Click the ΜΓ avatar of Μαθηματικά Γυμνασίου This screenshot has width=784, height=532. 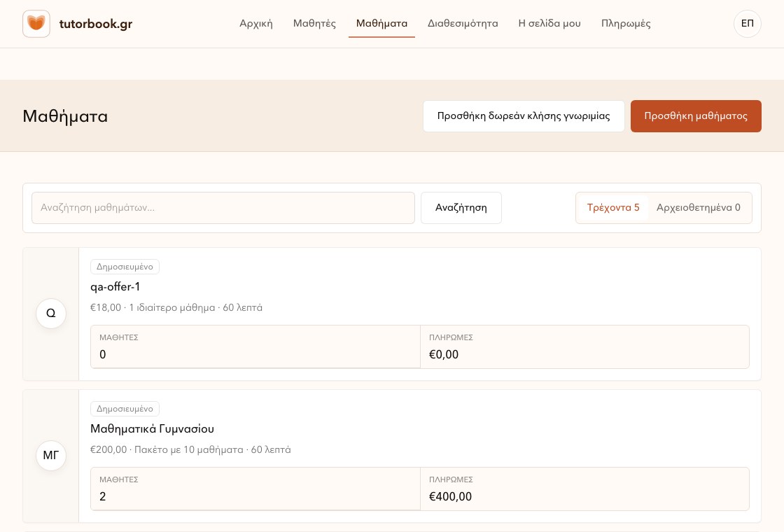[51, 456]
